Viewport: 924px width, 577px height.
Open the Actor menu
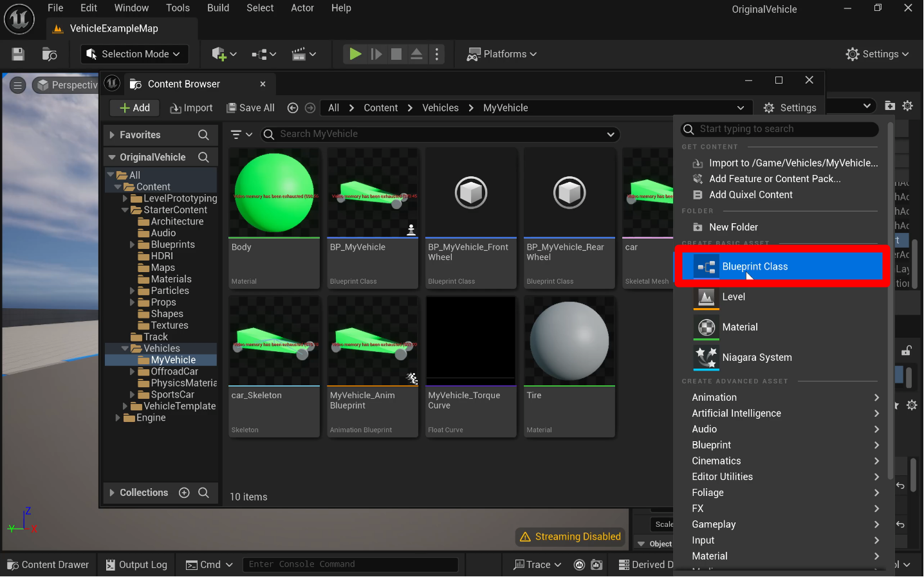302,8
